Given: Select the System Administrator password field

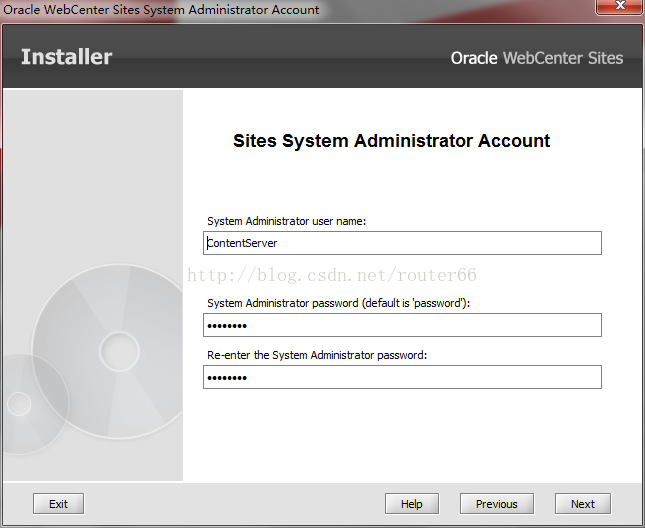Looking at the screenshot, I should (x=402, y=325).
